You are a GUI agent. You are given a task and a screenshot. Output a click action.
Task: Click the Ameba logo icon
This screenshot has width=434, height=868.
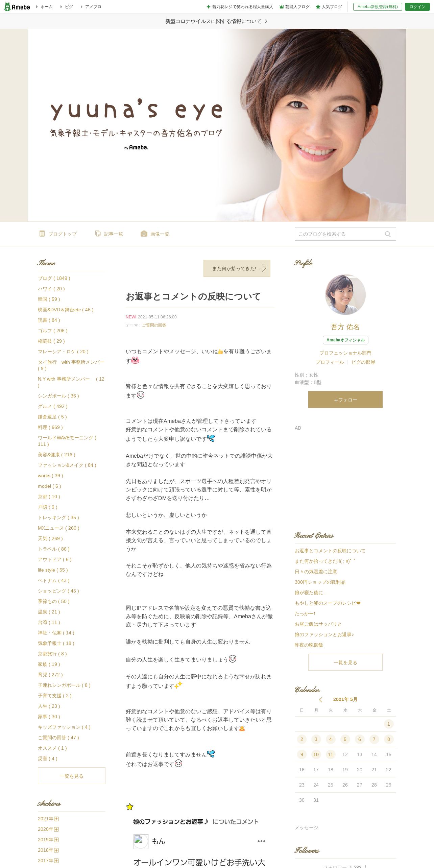(x=17, y=7)
